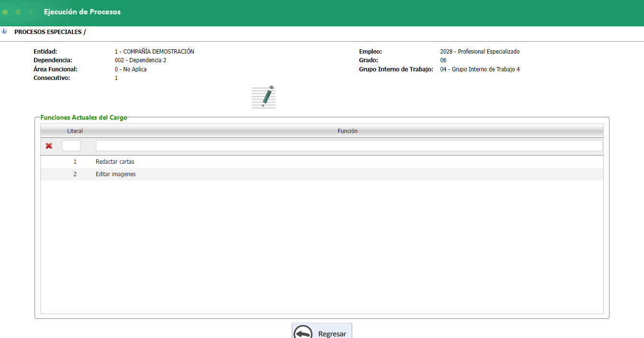Click the 'Área Funcional:' label
The image size is (644, 338).
(56, 69)
